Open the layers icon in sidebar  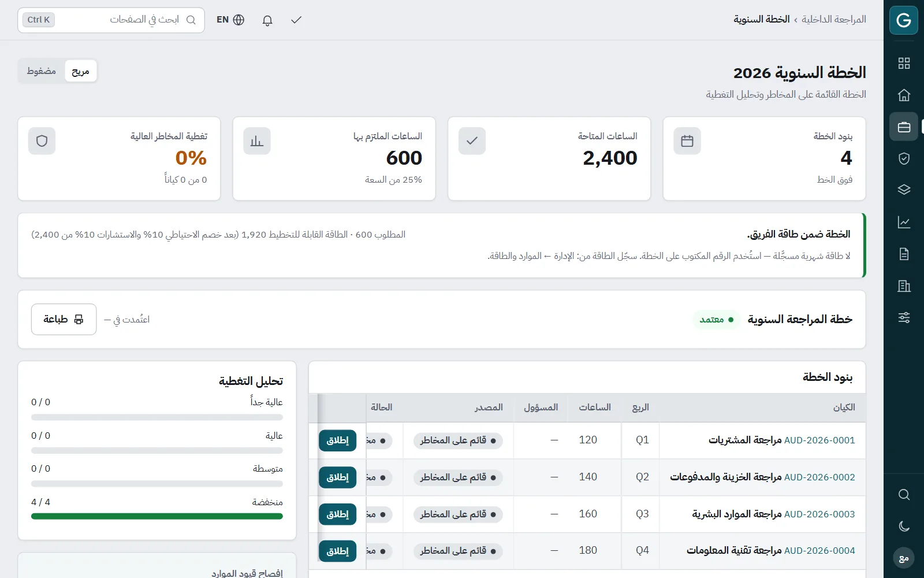[904, 190]
